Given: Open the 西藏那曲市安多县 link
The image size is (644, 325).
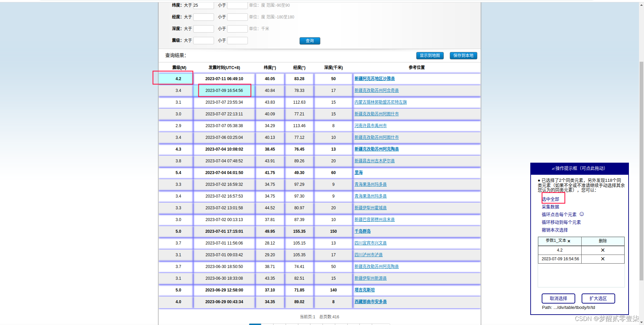Looking at the screenshot, I should tap(370, 302).
